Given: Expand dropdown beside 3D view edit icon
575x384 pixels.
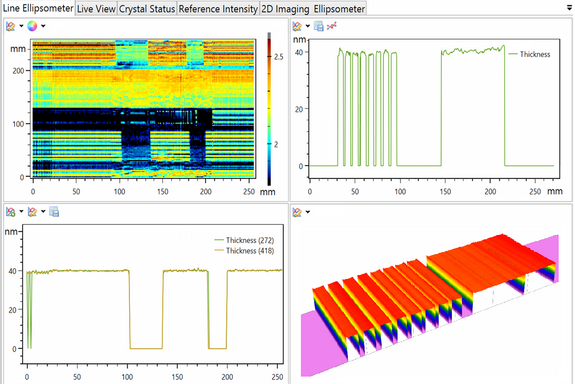Looking at the screenshot, I should tap(308, 212).
